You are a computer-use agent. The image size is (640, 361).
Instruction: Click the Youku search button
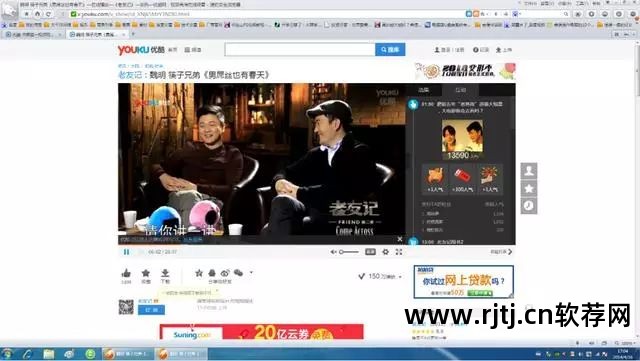click(390, 49)
